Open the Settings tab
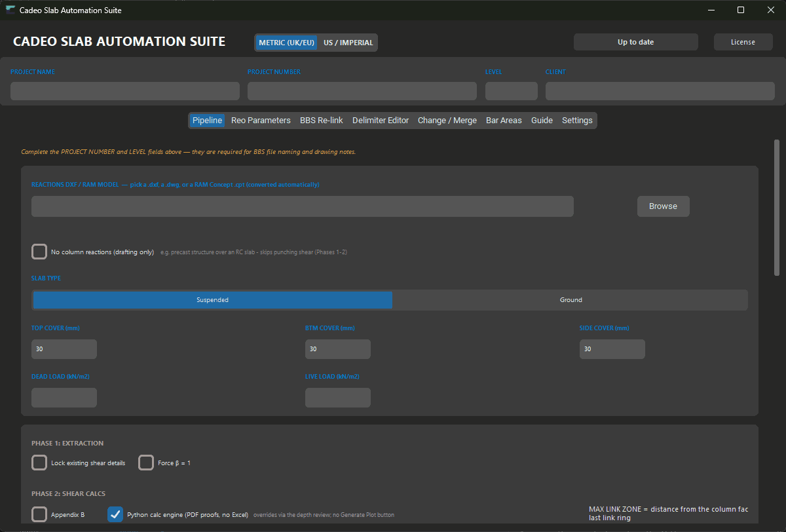The image size is (786, 532). [577, 121]
